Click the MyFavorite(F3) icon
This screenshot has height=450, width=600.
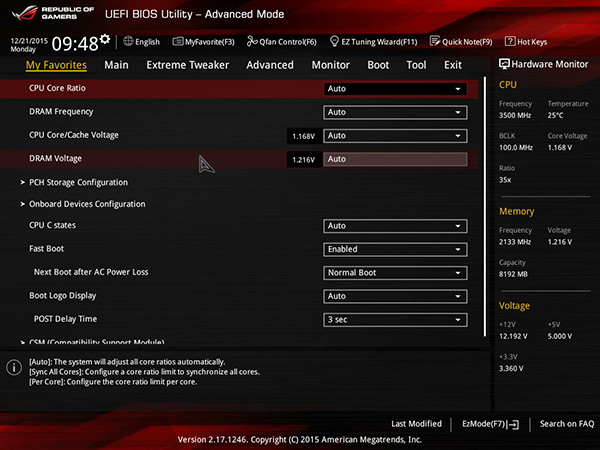click(178, 41)
